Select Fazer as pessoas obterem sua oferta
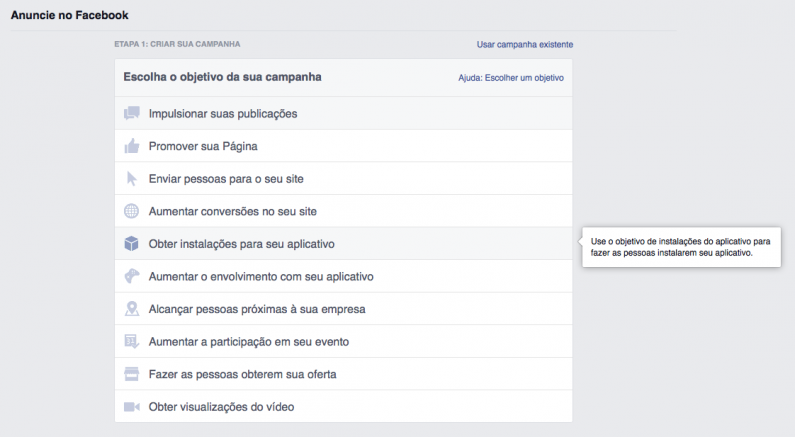The width and height of the screenshot is (795, 437). (x=343, y=374)
